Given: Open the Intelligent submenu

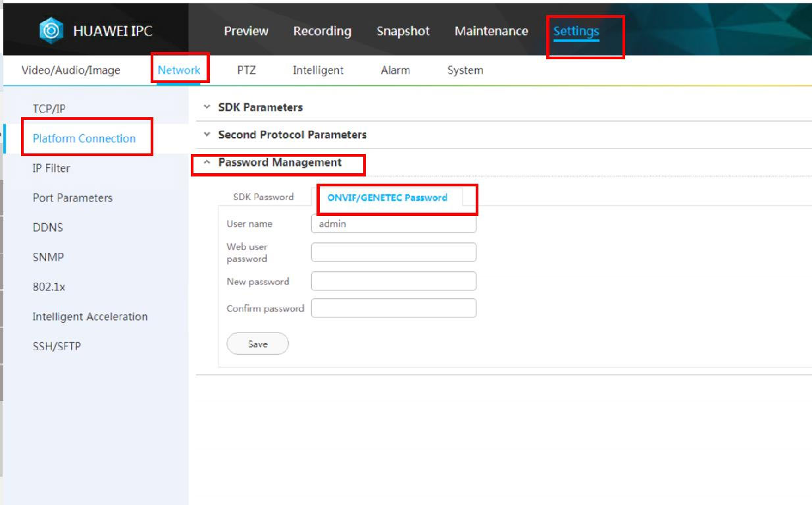Looking at the screenshot, I should click(x=318, y=70).
